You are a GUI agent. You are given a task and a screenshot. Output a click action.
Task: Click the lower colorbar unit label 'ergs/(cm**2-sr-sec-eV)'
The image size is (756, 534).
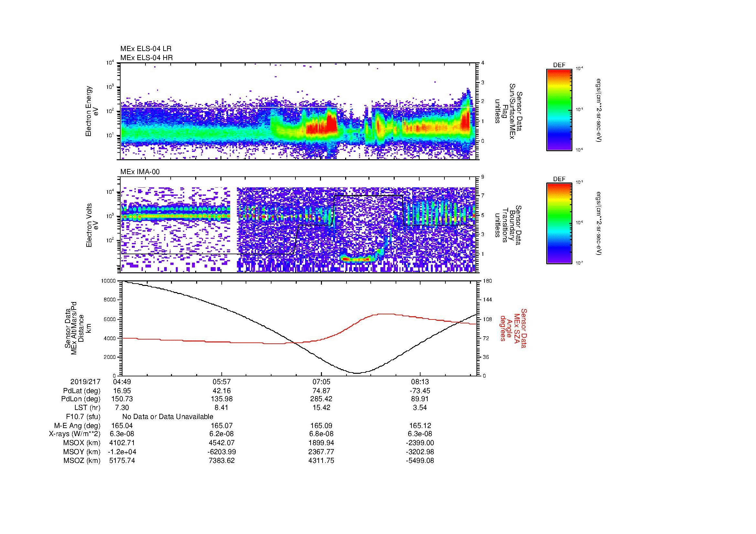pos(599,224)
